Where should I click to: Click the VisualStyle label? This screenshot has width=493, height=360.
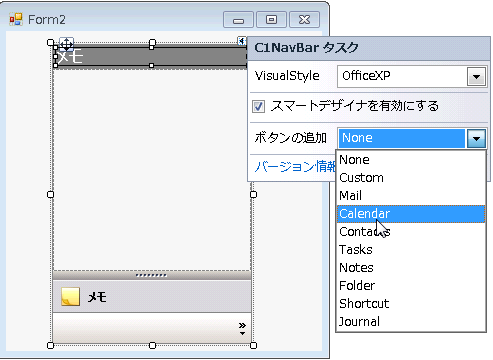click(287, 76)
